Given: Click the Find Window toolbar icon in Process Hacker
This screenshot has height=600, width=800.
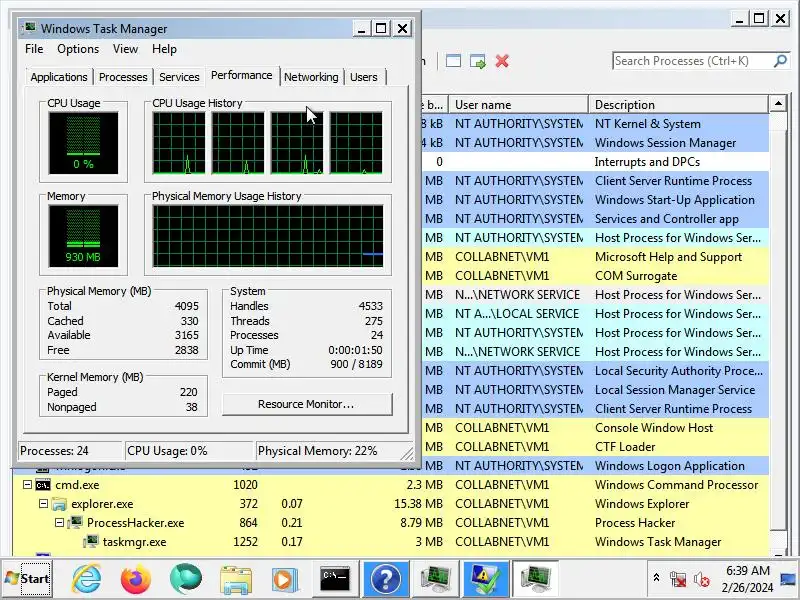Looking at the screenshot, I should click(x=453, y=61).
